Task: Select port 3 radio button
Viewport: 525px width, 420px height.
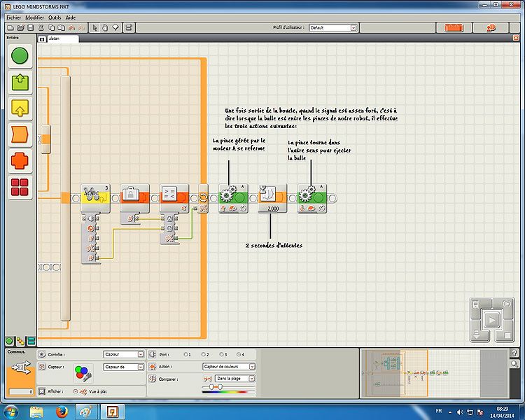Action: [x=222, y=354]
